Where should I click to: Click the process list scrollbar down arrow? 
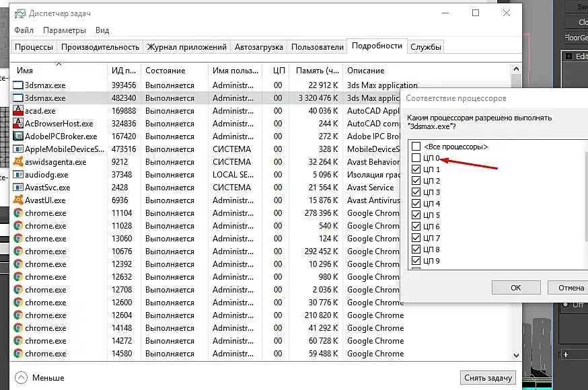point(516,355)
